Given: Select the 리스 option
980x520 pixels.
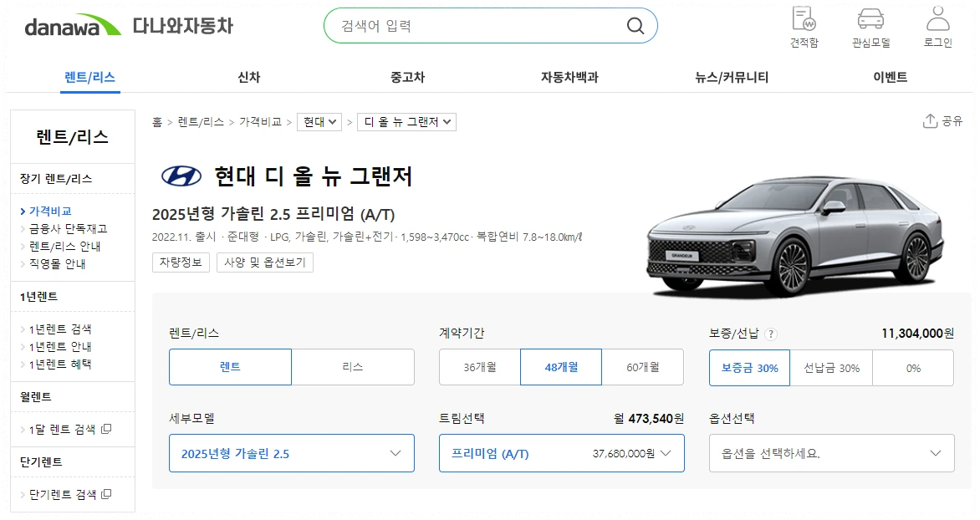Looking at the screenshot, I should [353, 366].
